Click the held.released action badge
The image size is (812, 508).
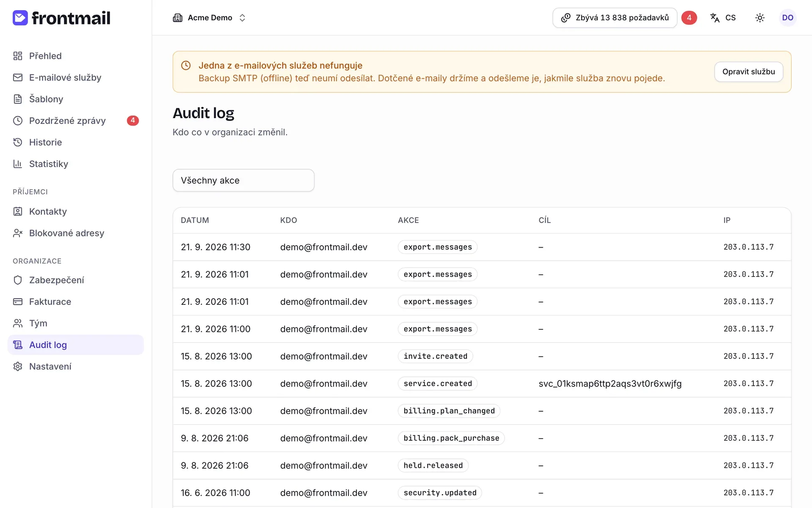433,466
